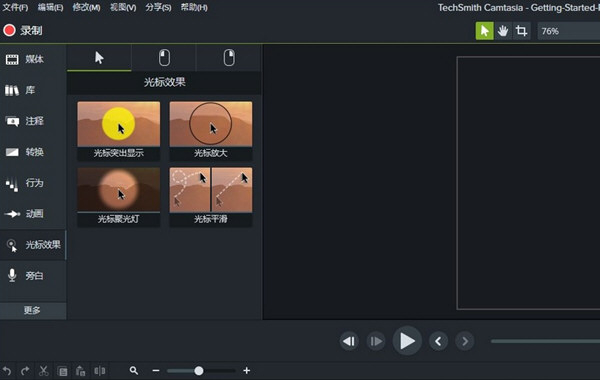This screenshot has height=380, width=600.
Task: Click the copy icon in timeline toolbar
Action: click(x=63, y=371)
